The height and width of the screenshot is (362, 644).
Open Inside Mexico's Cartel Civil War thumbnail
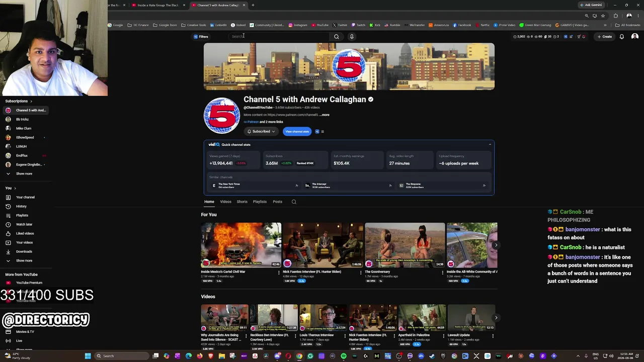tap(241, 245)
